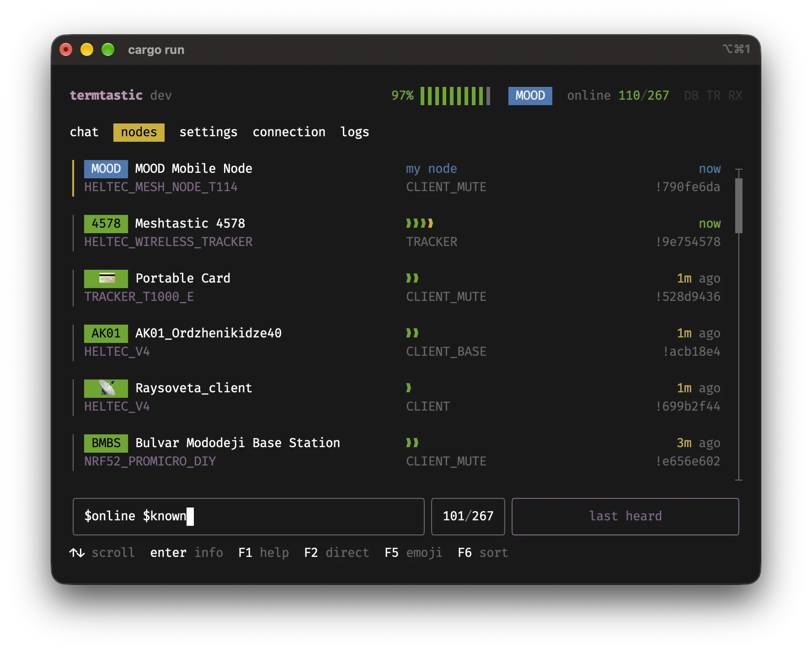This screenshot has height=652, width=812.
Task: Select the Portable Card node name
Action: tap(183, 278)
